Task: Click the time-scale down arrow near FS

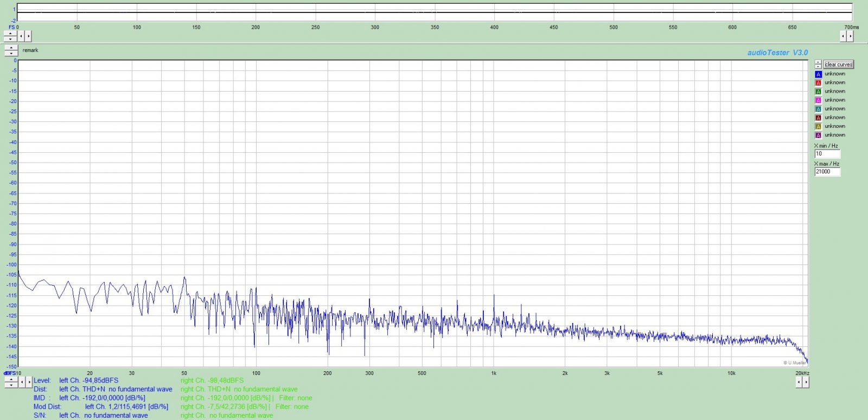Action: coord(10,39)
